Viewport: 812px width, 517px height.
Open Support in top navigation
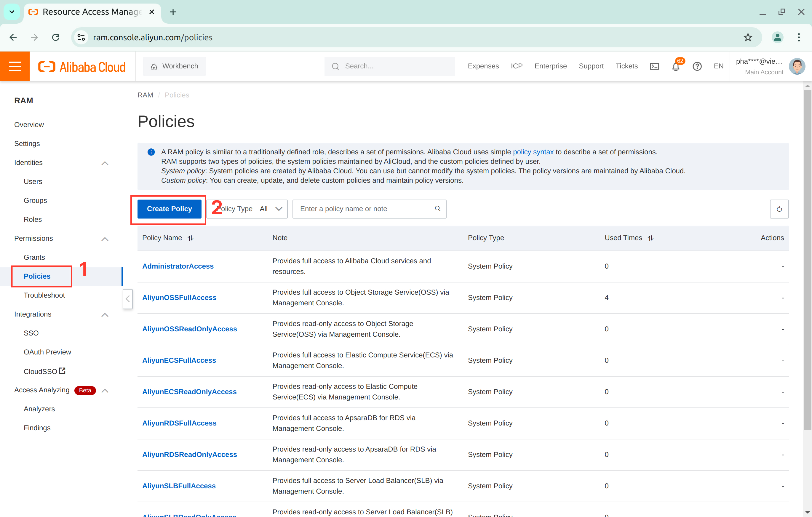[x=591, y=66]
